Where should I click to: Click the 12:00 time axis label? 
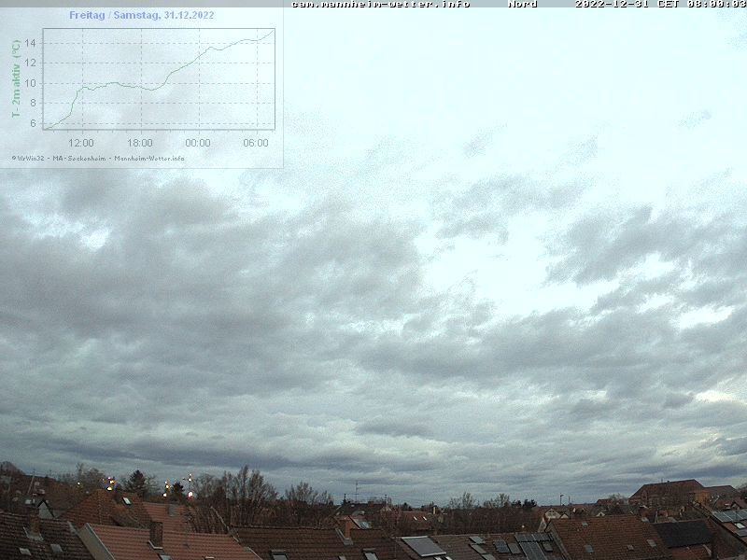point(81,143)
